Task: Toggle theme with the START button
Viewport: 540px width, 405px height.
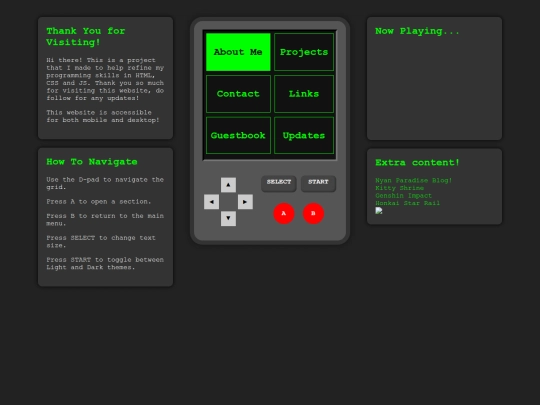Action: tap(318, 183)
